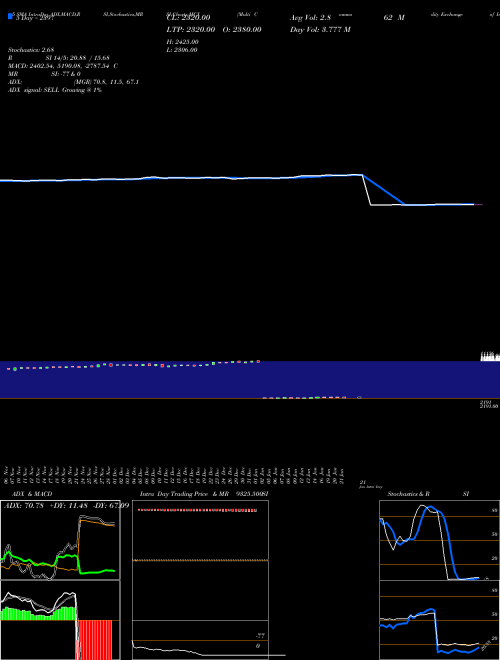The image size is (500, 660).
Task: Click the '-77' label in intraday panel
Action: (261, 636)
